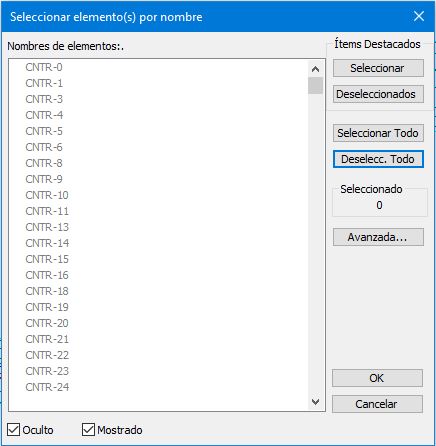Click the Seleccionar button
The image size is (436, 446).
pyautogui.click(x=378, y=68)
